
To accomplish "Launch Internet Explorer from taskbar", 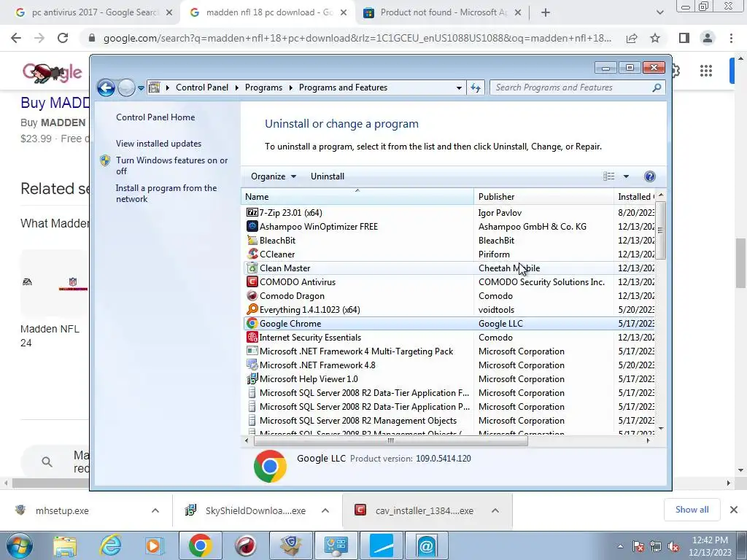I will point(111,545).
